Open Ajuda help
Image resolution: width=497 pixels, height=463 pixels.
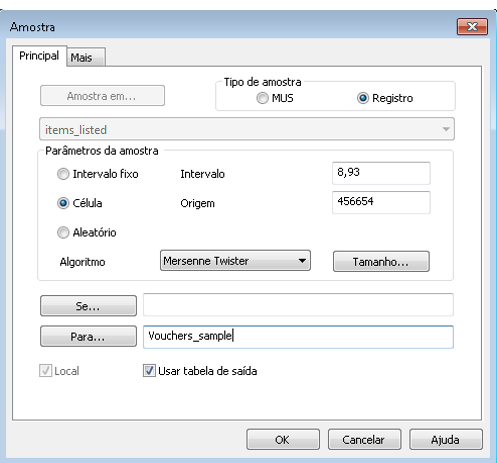click(x=446, y=440)
